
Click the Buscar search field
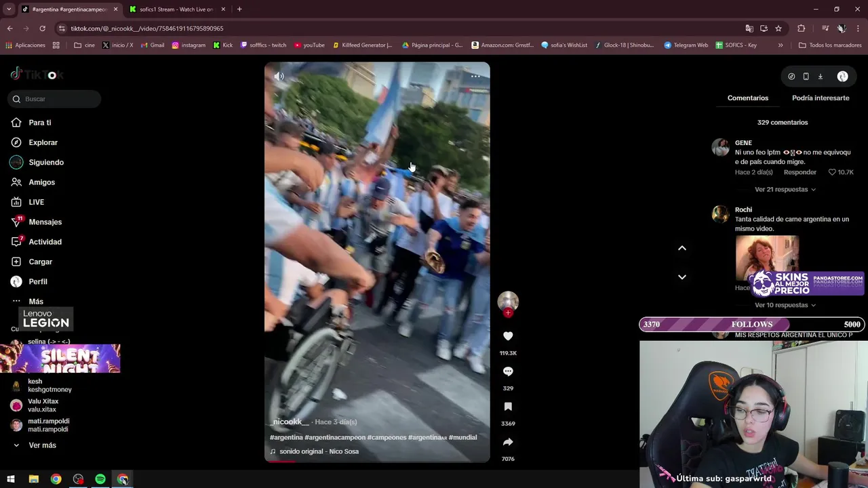click(x=54, y=99)
